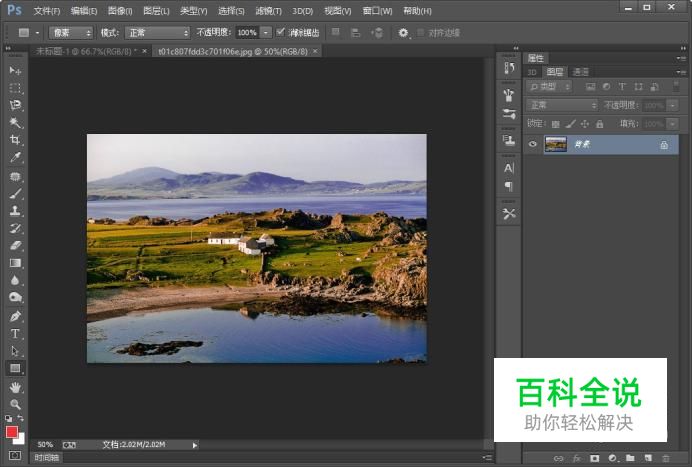692x467 pixels.
Task: Select the Horizontal Type tool
Action: pyautogui.click(x=15, y=333)
